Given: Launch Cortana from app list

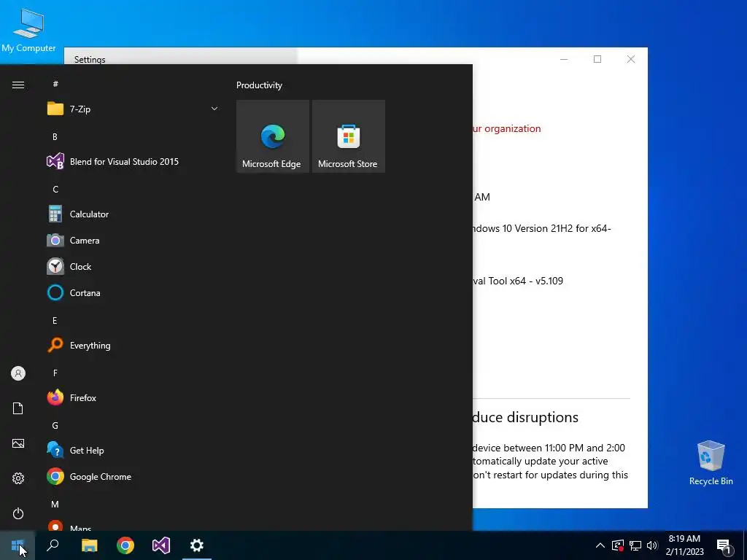Looking at the screenshot, I should pyautogui.click(x=133, y=293).
